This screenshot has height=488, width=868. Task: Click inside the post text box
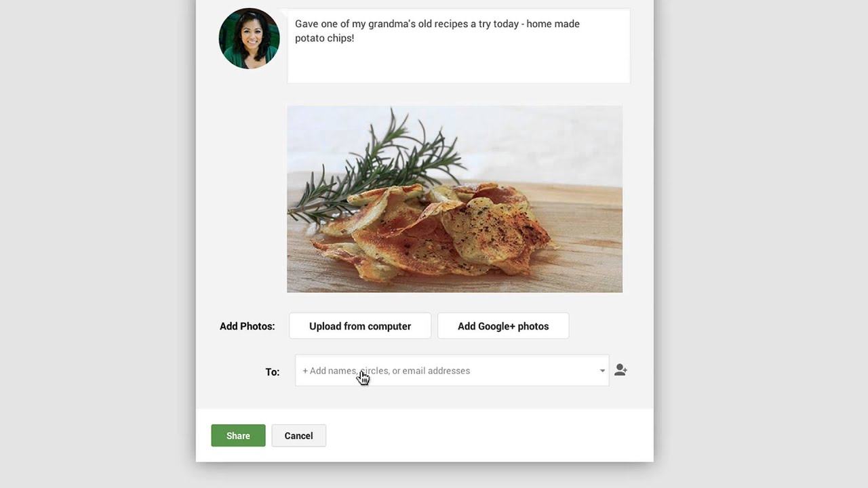pos(458,46)
